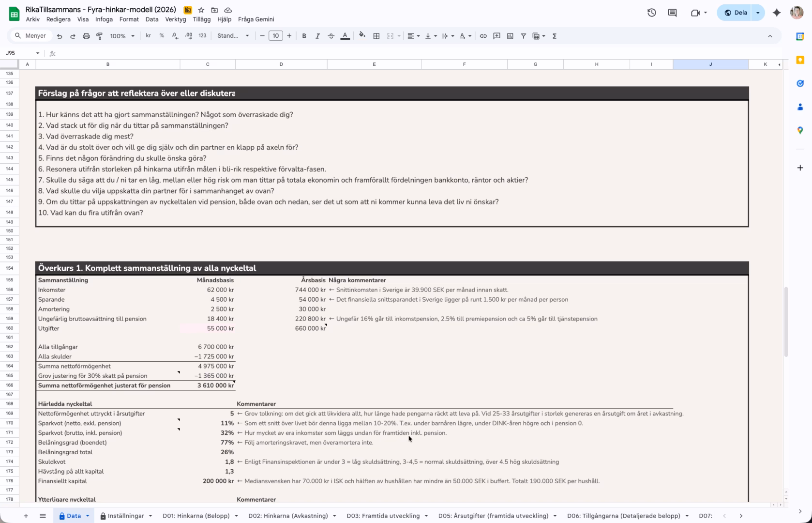Click the add new sheet button
The height and width of the screenshot is (523, 812).
26,516
